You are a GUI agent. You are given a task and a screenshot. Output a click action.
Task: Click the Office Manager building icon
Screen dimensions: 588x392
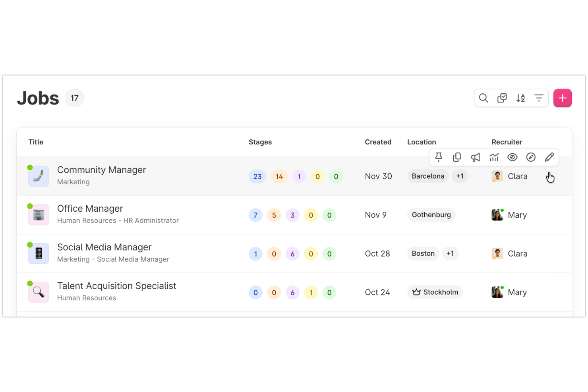point(39,215)
